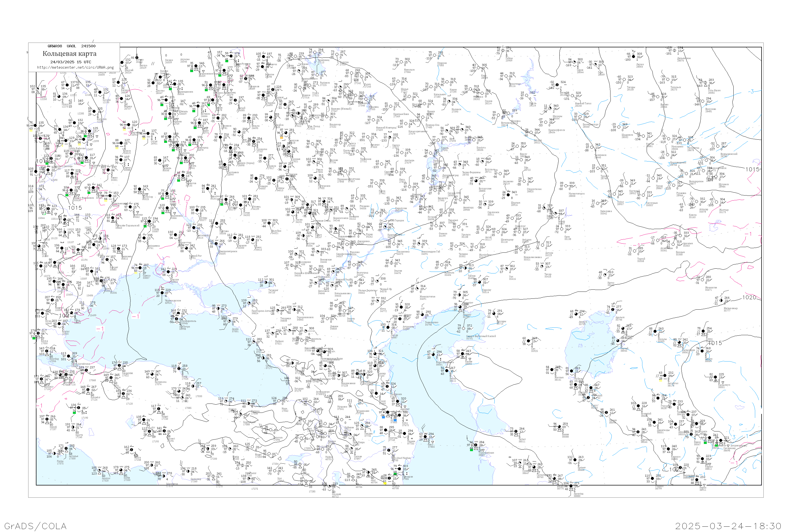Click the Витебск 26666 station label

205,115
